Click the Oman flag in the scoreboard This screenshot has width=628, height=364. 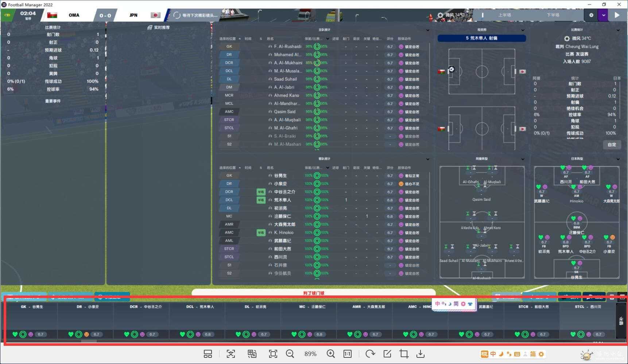click(x=52, y=15)
